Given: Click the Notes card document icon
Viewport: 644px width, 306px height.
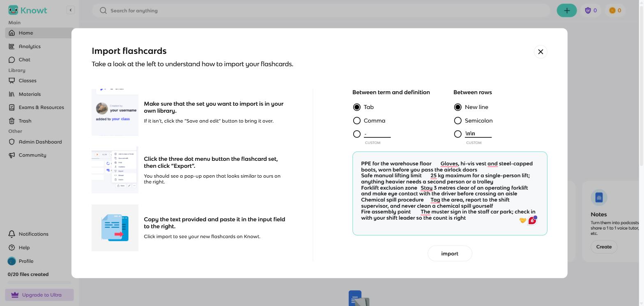Looking at the screenshot, I should 599,198.
